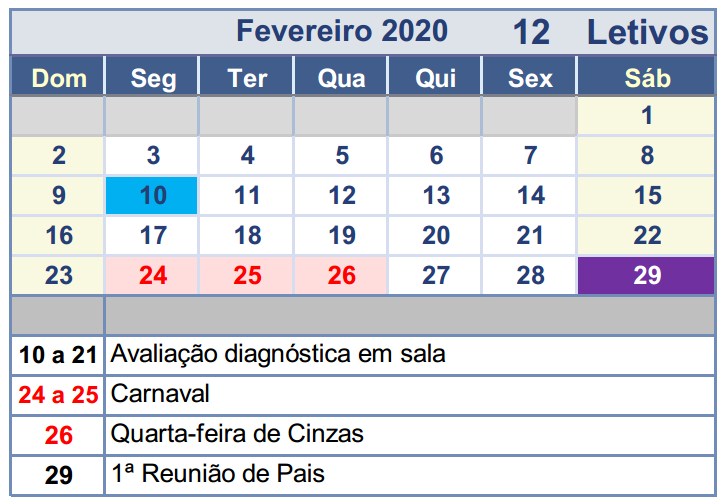Pick Ash Wednesday day 26 in grid
726x504 pixels.
tap(342, 275)
